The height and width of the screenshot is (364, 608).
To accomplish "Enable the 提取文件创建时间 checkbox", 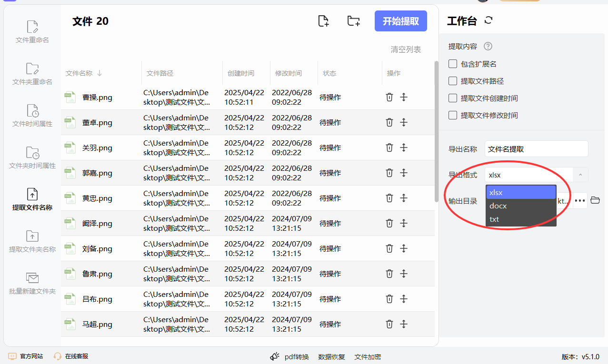I will click(453, 98).
